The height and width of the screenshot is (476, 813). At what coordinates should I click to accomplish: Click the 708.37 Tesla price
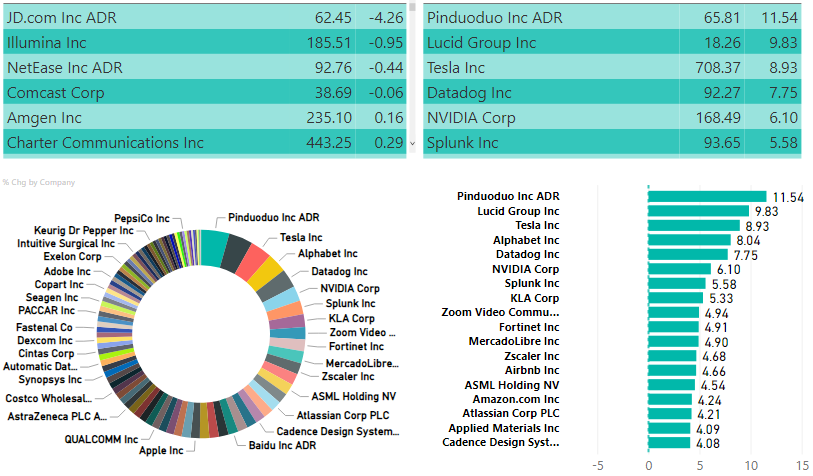(718, 67)
